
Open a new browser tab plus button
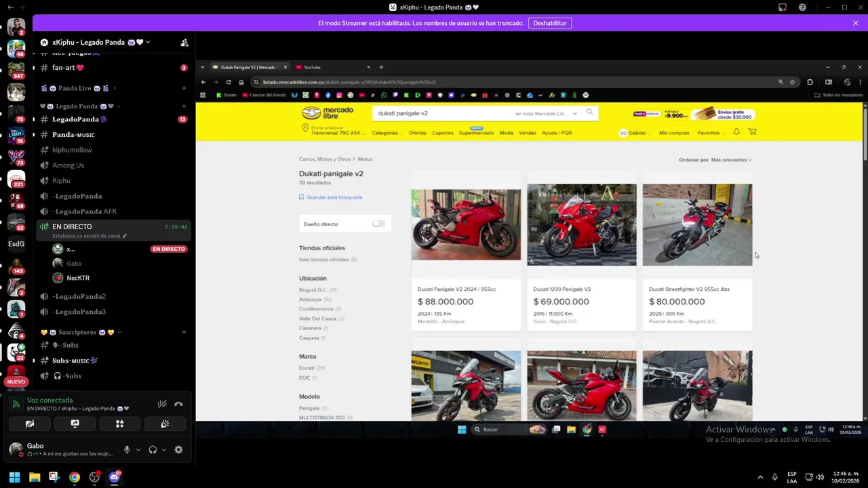[x=381, y=67]
